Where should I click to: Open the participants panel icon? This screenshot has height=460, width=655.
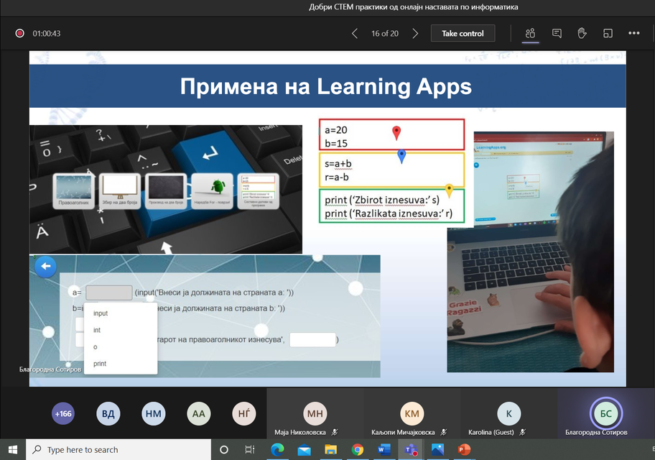(x=530, y=33)
